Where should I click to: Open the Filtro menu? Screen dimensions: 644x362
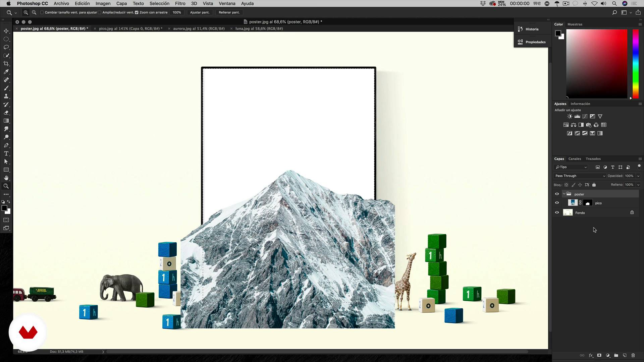pos(180,3)
